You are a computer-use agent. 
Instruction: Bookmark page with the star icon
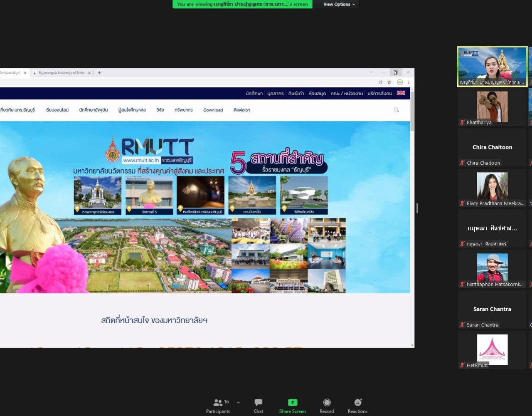pos(389,82)
